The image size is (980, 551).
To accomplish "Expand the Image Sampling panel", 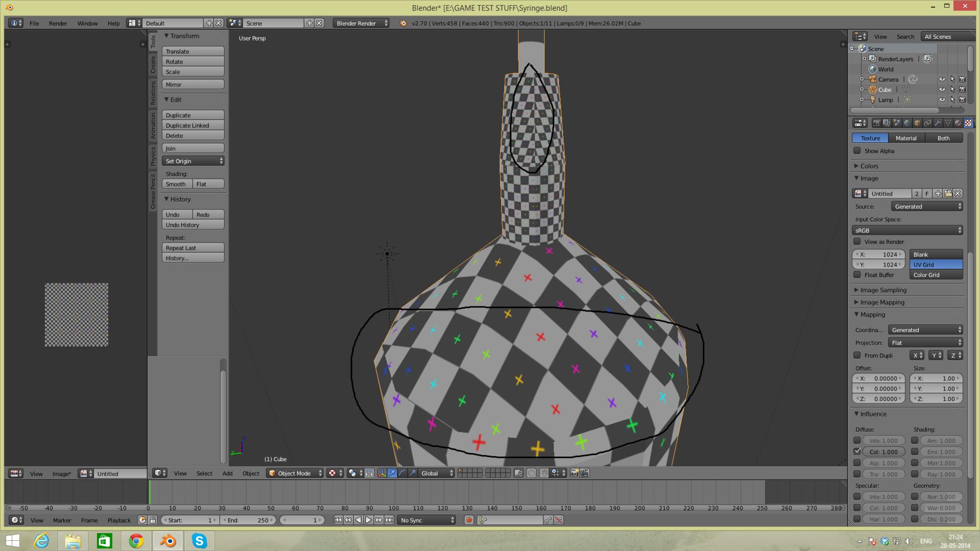I will (883, 290).
